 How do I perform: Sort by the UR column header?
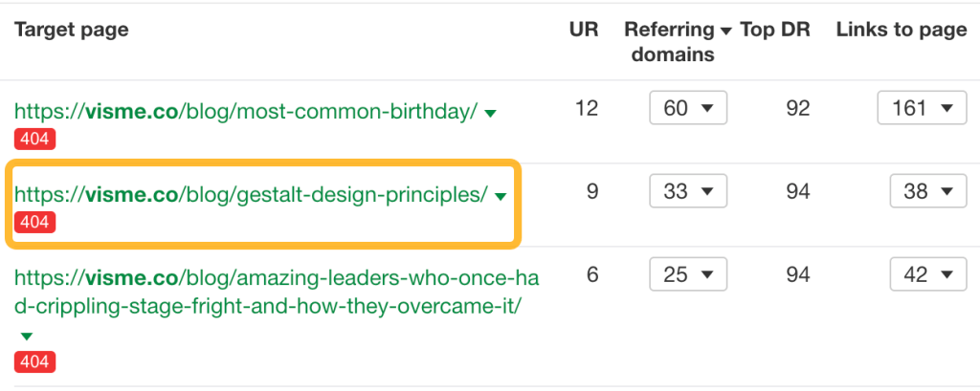pos(583,30)
